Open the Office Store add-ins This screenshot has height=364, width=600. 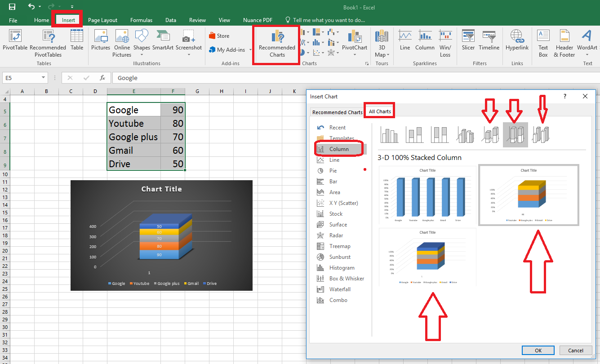click(219, 36)
